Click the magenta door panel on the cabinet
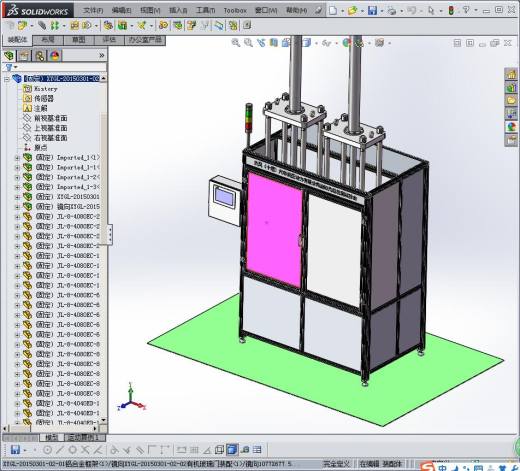 [x=274, y=229]
